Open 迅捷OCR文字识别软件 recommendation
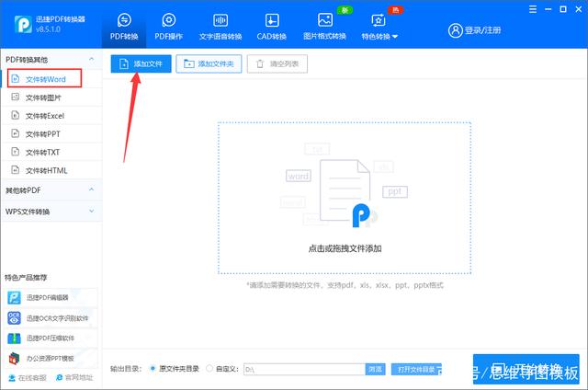 (x=51, y=318)
